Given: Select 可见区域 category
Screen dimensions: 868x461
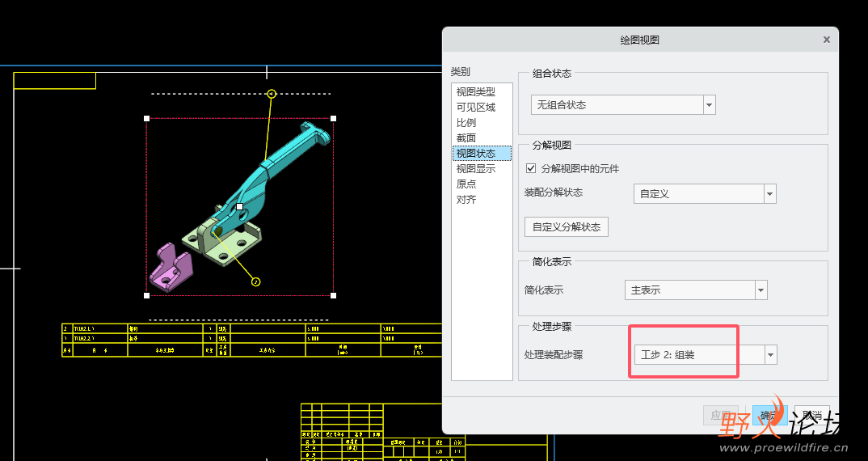Looking at the screenshot, I should point(475,108).
